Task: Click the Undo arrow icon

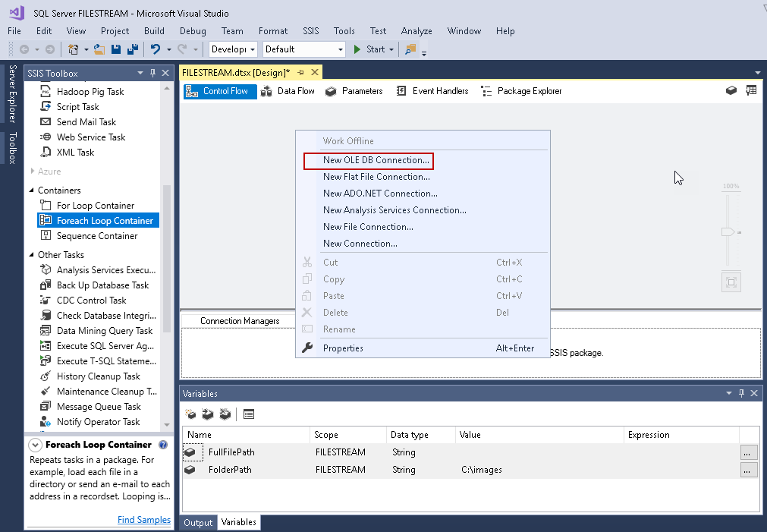Action: tap(156, 49)
